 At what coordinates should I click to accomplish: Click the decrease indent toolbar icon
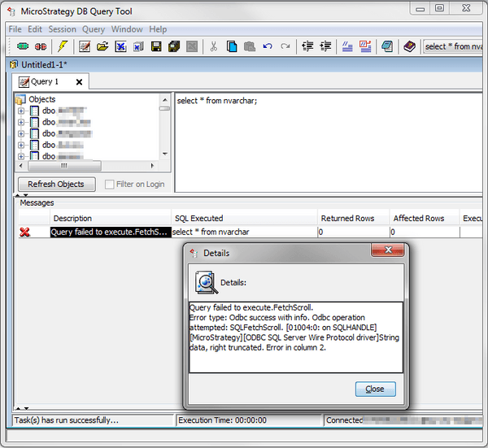307,46
